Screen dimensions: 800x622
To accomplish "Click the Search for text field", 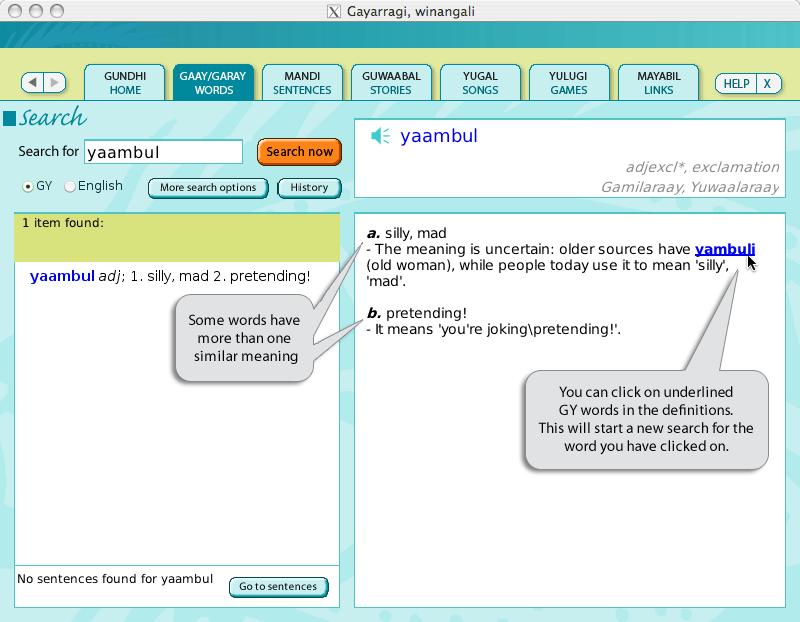I will click(x=163, y=152).
